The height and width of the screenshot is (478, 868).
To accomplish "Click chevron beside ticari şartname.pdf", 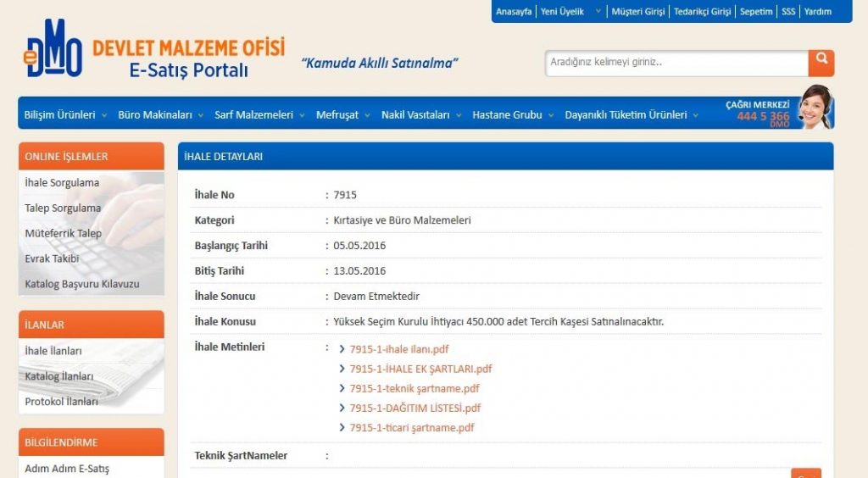I will [342, 428].
